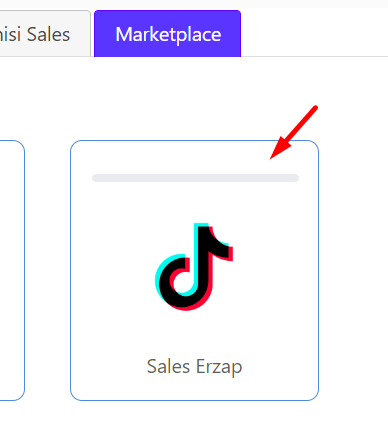Click the red arrow annotation tip
Image resolution: width=388 pixels, height=435 pixels.
[x=272, y=157]
